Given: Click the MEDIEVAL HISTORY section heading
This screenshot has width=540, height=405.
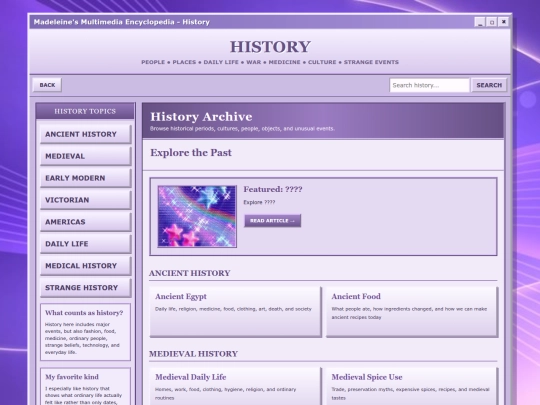Looking at the screenshot, I should [x=194, y=354].
